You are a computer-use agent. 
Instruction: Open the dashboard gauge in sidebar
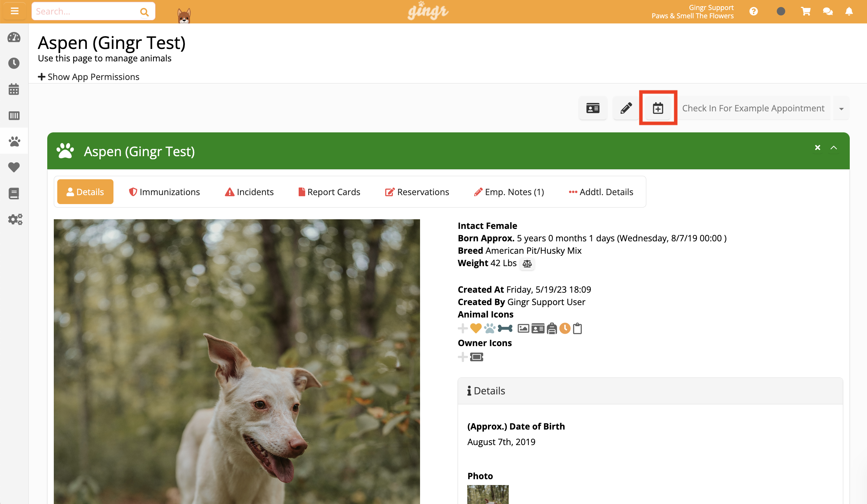point(14,37)
